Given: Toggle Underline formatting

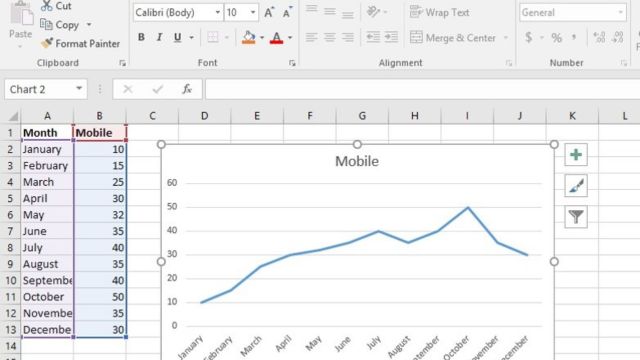Looking at the screenshot, I should pos(178,38).
